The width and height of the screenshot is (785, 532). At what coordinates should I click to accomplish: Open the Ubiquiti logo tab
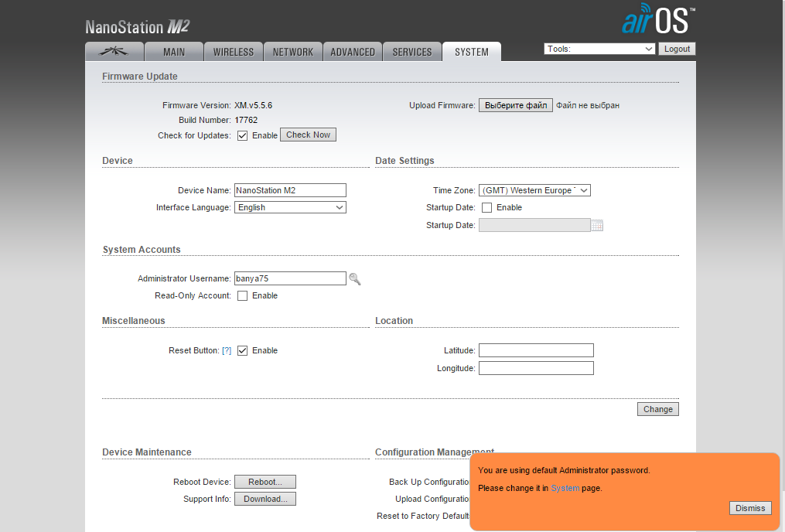[114, 52]
